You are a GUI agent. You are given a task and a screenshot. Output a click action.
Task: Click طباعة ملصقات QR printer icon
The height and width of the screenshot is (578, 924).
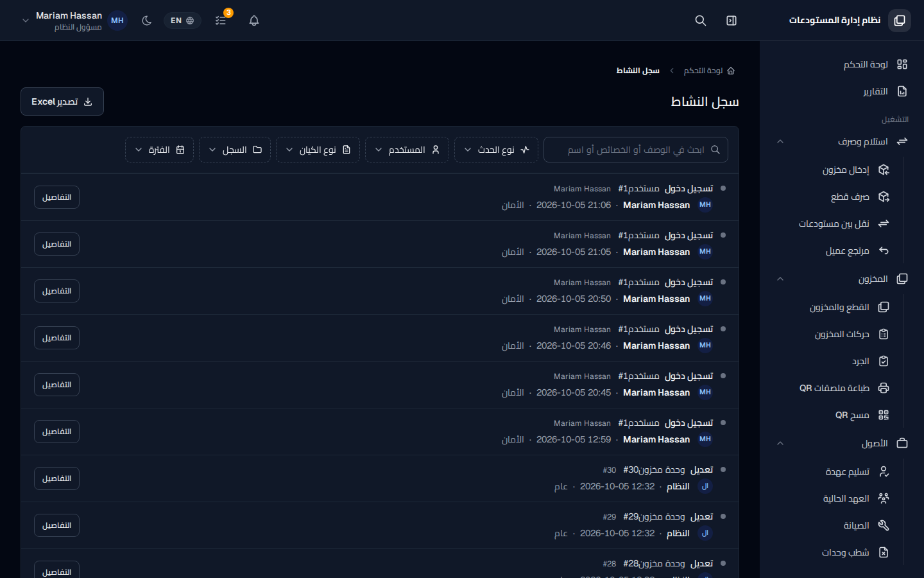click(x=884, y=388)
